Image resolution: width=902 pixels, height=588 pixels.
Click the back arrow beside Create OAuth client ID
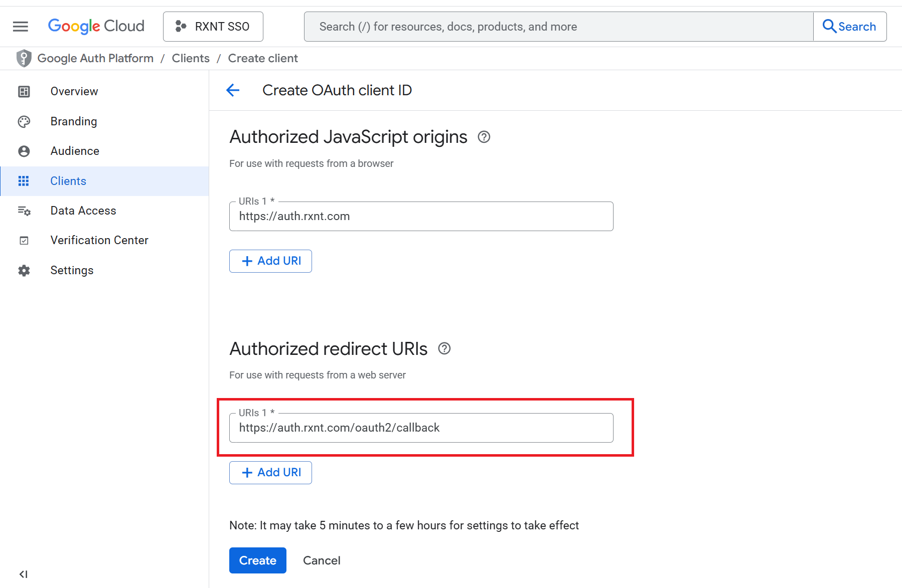click(233, 90)
